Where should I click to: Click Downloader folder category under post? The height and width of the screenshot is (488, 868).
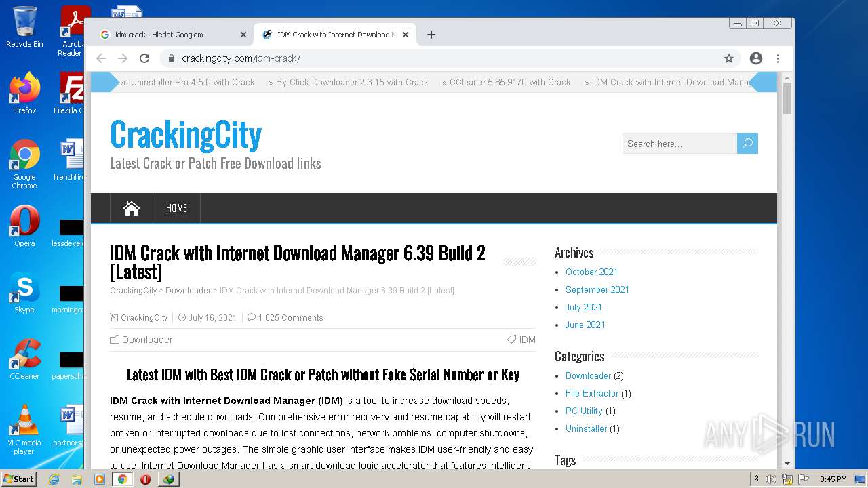147,340
